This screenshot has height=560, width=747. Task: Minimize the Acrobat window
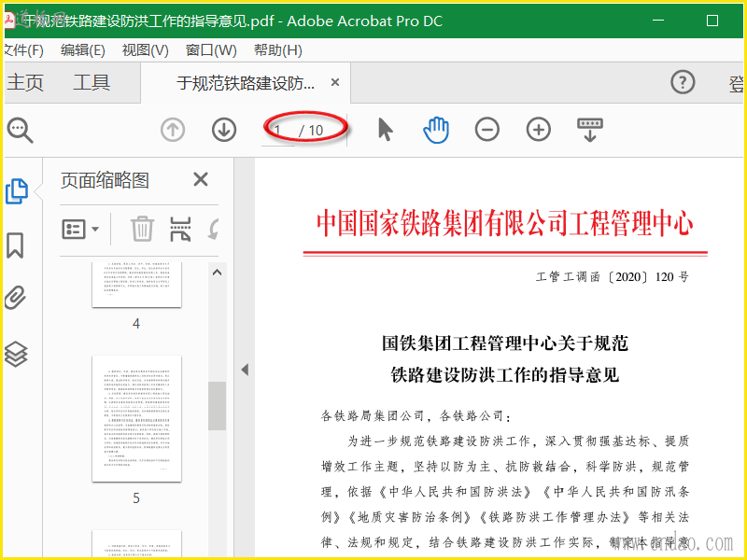[658, 21]
